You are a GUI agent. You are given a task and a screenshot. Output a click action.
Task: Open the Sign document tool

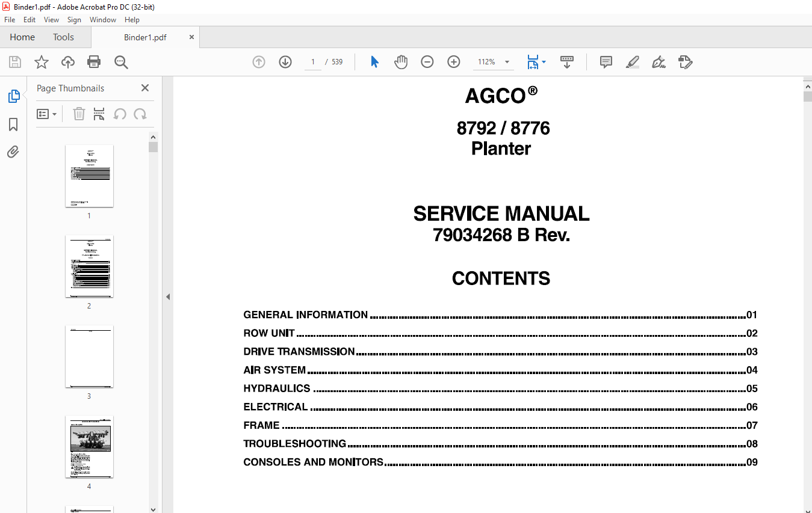(x=659, y=62)
